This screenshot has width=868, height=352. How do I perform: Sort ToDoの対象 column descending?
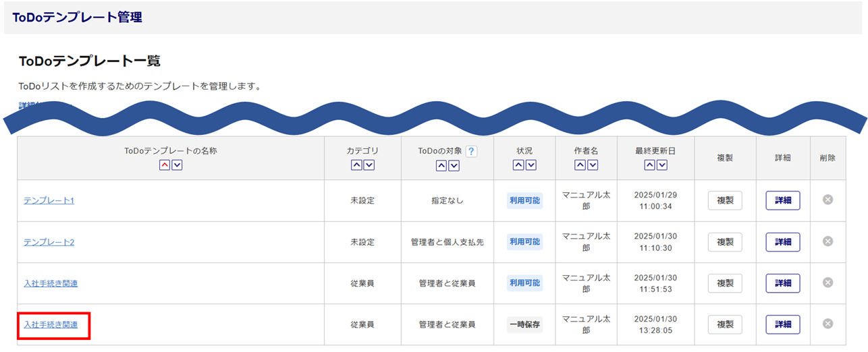(x=454, y=165)
